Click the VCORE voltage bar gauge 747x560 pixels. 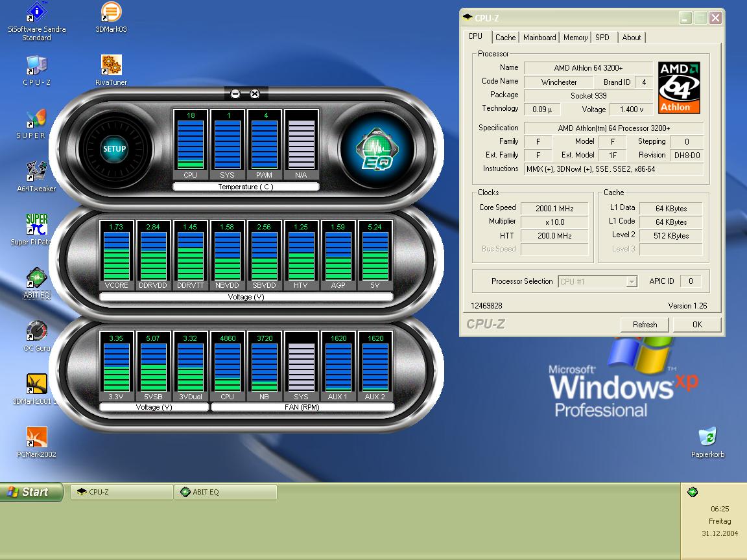(117, 256)
